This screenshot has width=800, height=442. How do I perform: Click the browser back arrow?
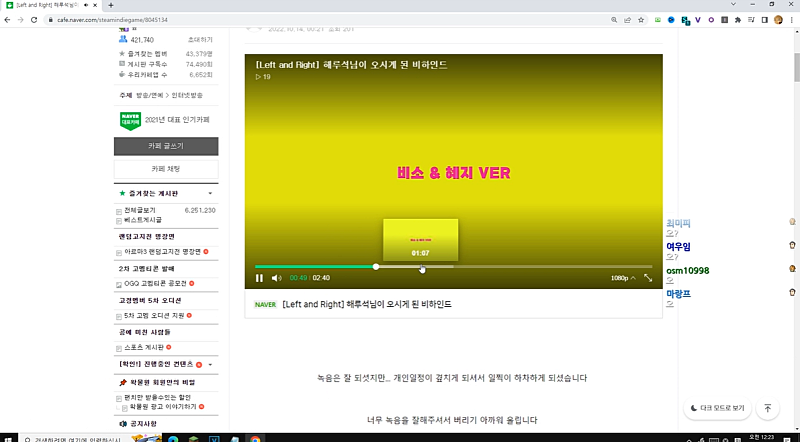click(x=7, y=20)
